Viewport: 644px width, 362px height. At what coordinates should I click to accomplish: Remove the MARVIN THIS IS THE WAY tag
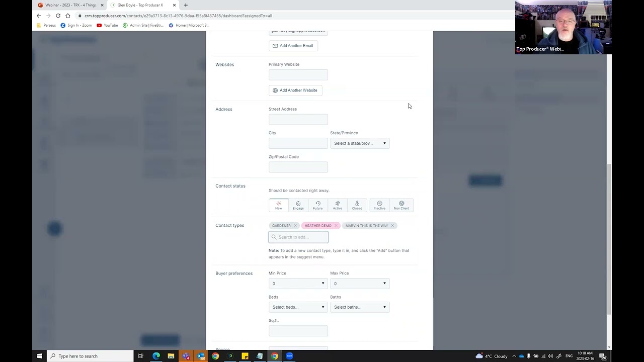point(392,226)
